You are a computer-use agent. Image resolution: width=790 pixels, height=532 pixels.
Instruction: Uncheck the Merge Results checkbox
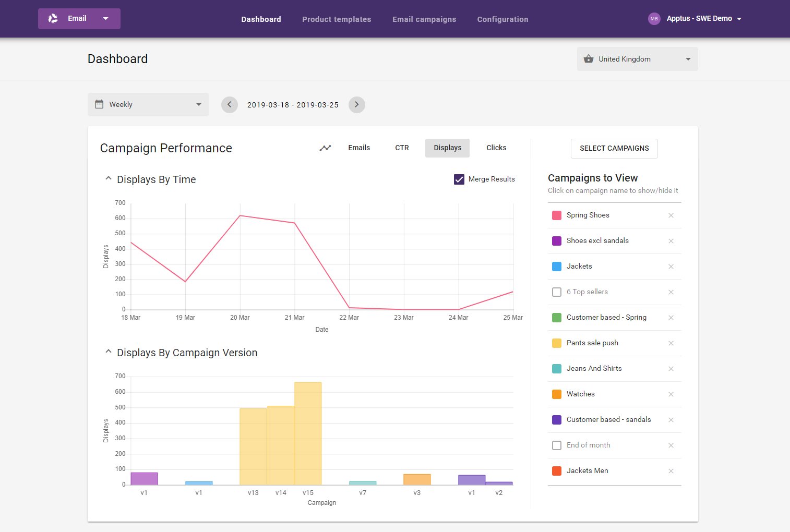coord(459,179)
